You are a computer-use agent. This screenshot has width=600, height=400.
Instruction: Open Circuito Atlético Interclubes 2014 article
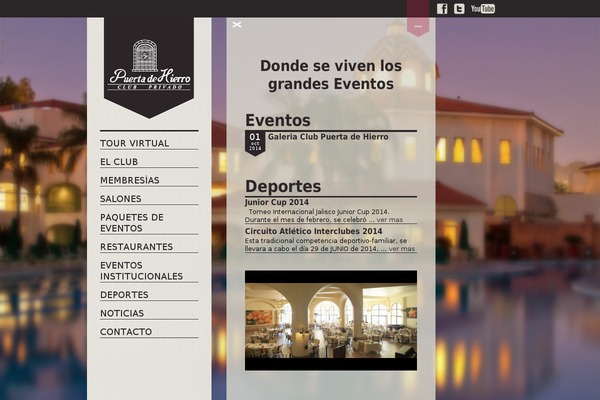[x=313, y=231]
